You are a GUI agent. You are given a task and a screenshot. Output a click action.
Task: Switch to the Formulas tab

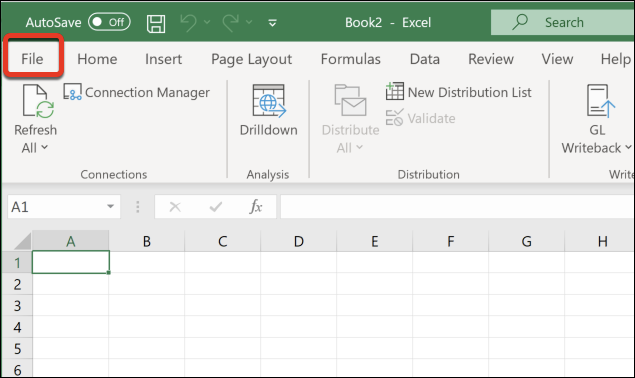click(x=350, y=59)
